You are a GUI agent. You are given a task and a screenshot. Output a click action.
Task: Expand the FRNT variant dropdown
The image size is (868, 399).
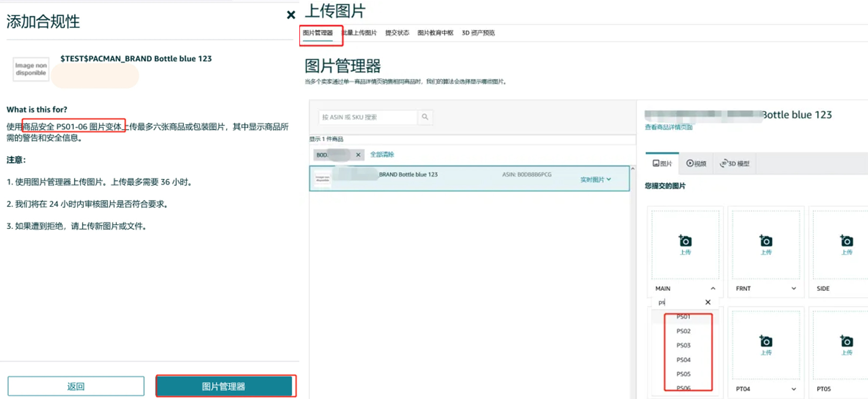794,288
